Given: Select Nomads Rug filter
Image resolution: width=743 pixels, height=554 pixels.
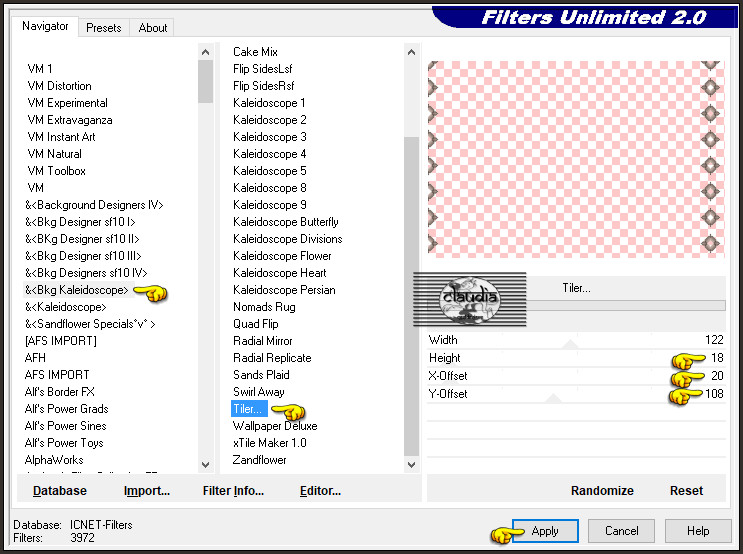Looking at the screenshot, I should point(264,307).
